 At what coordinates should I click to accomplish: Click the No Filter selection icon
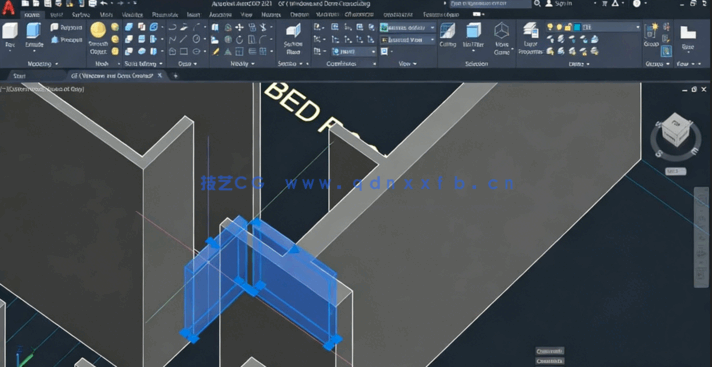473,35
